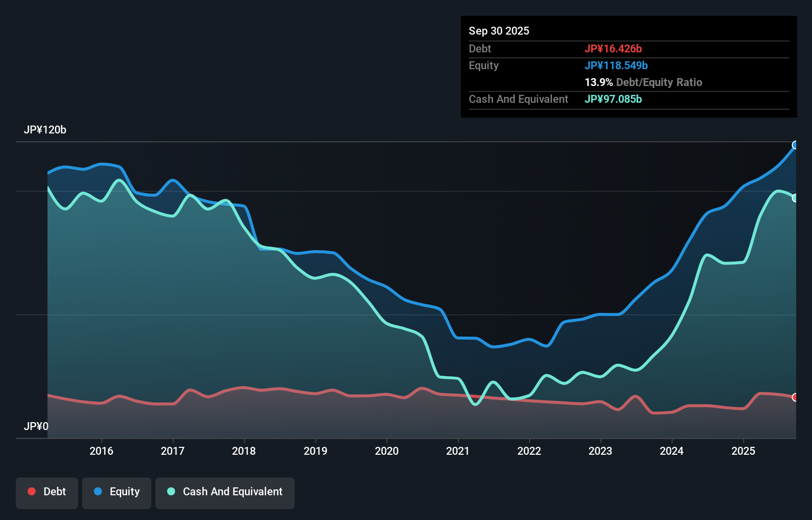Select the Cash endpoint marker on chart
Image resolution: width=812 pixels, height=520 pixels.
pos(795,198)
